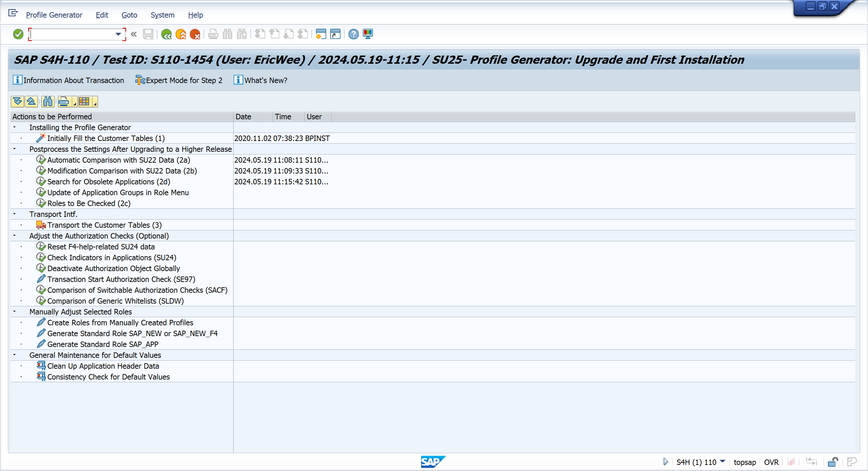Click the Expand All nodes icon

point(17,101)
